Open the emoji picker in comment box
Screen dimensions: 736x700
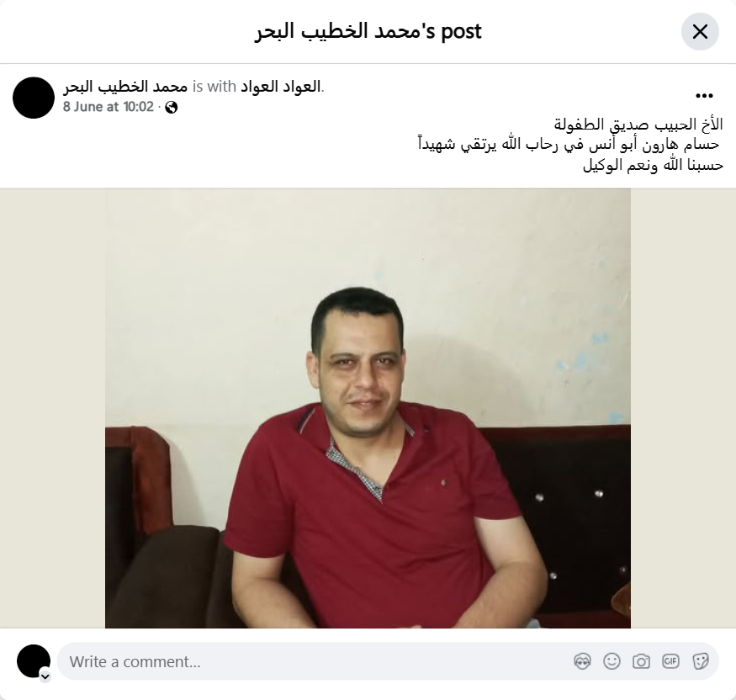pyautogui.click(x=612, y=661)
